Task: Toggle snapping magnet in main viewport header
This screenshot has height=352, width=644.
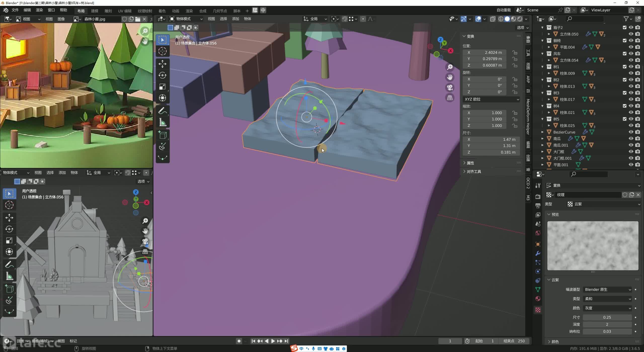Action: point(345,19)
